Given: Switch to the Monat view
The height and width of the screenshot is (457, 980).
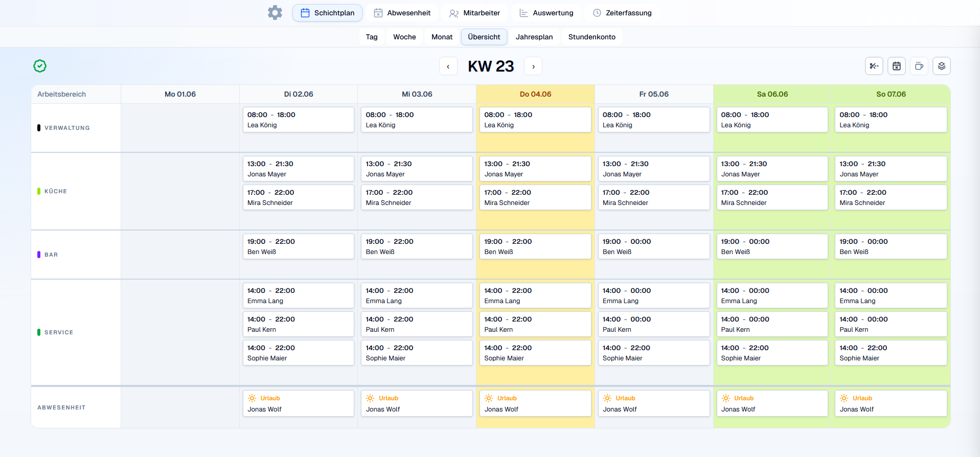Looking at the screenshot, I should tap(442, 37).
